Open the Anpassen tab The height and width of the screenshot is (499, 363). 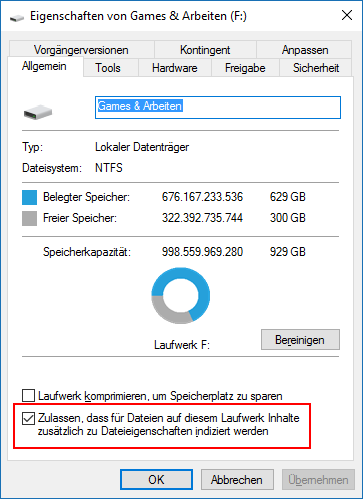point(305,50)
